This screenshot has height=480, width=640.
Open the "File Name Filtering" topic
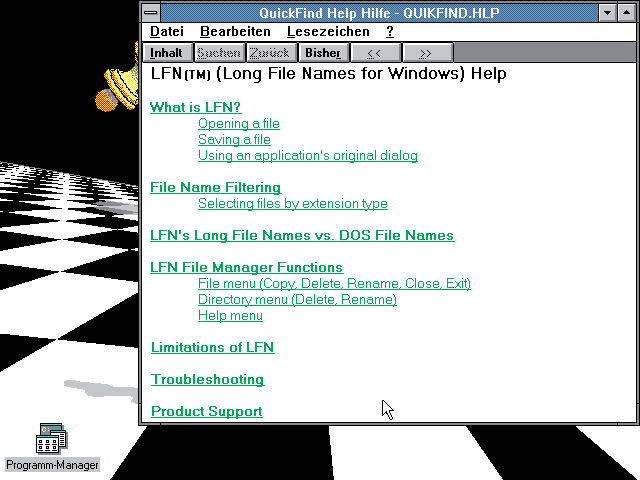(x=216, y=187)
